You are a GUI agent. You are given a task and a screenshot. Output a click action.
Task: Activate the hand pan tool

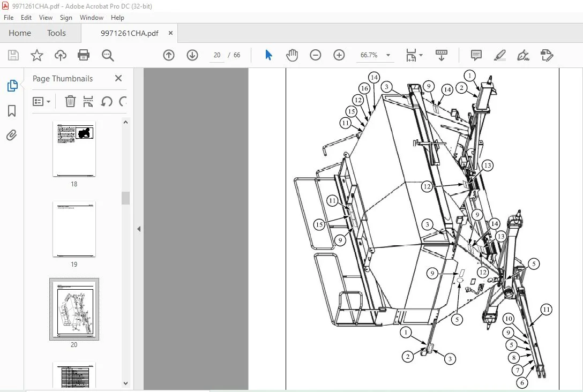pyautogui.click(x=292, y=55)
